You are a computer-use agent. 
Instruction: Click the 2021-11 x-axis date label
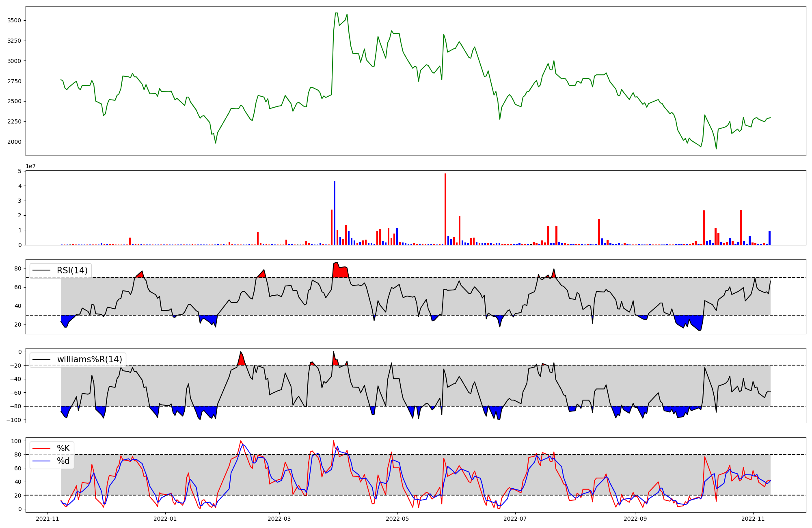coord(48,519)
